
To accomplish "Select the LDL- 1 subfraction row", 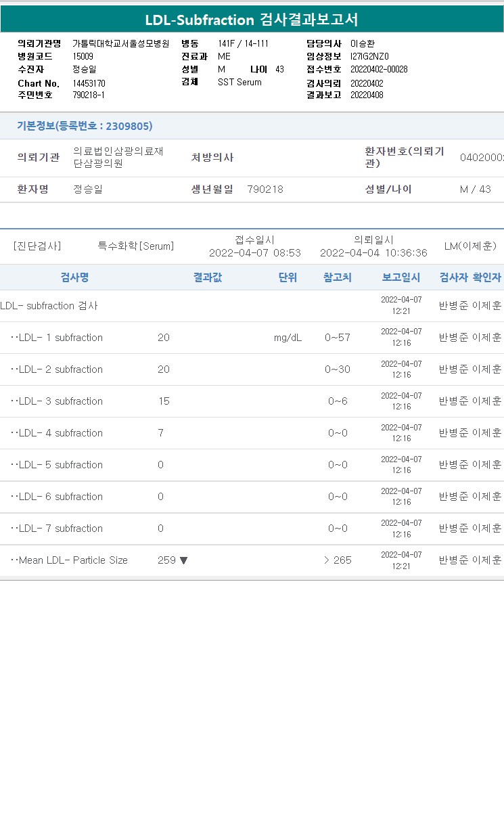I will [252, 338].
